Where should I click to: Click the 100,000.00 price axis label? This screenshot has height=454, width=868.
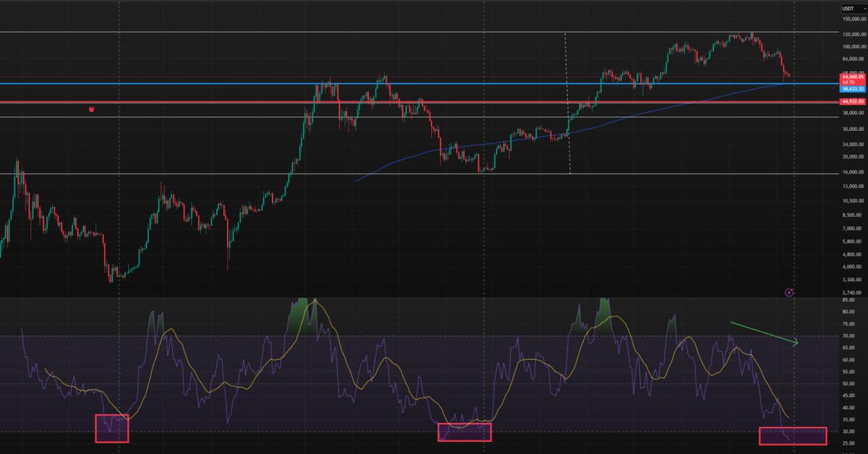(854, 47)
